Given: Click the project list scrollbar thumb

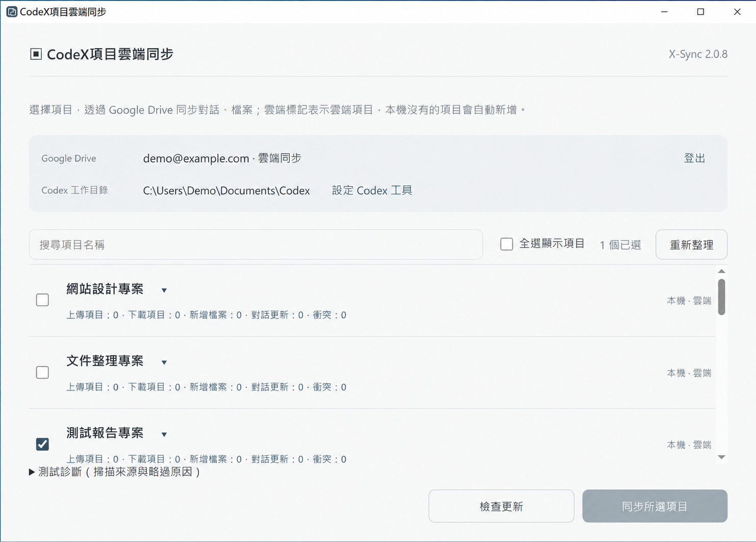Looking at the screenshot, I should click(x=721, y=297).
